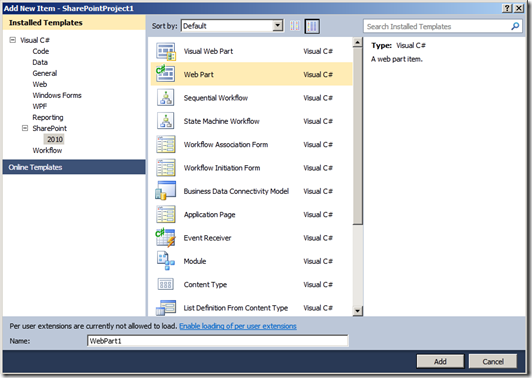Select the SharePoint category label
Screen dimensions: 532x378
pos(50,128)
